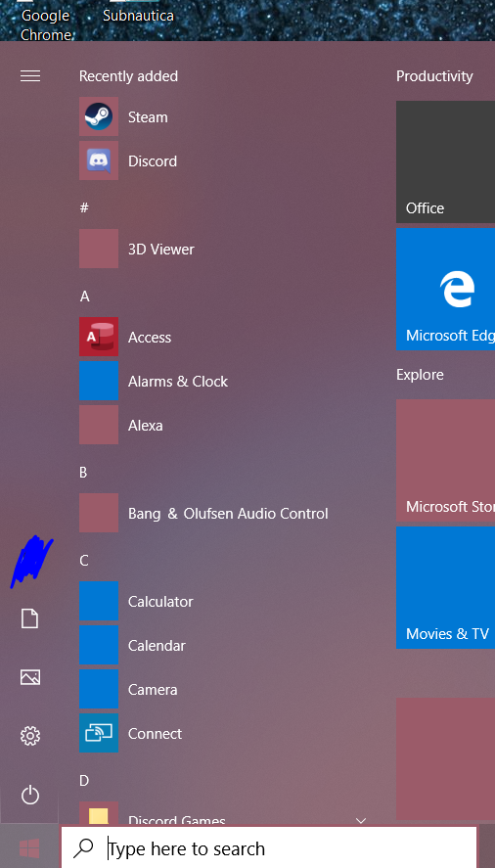Click the 'Recently added' heading
This screenshot has width=495, height=868.
pyautogui.click(x=128, y=75)
